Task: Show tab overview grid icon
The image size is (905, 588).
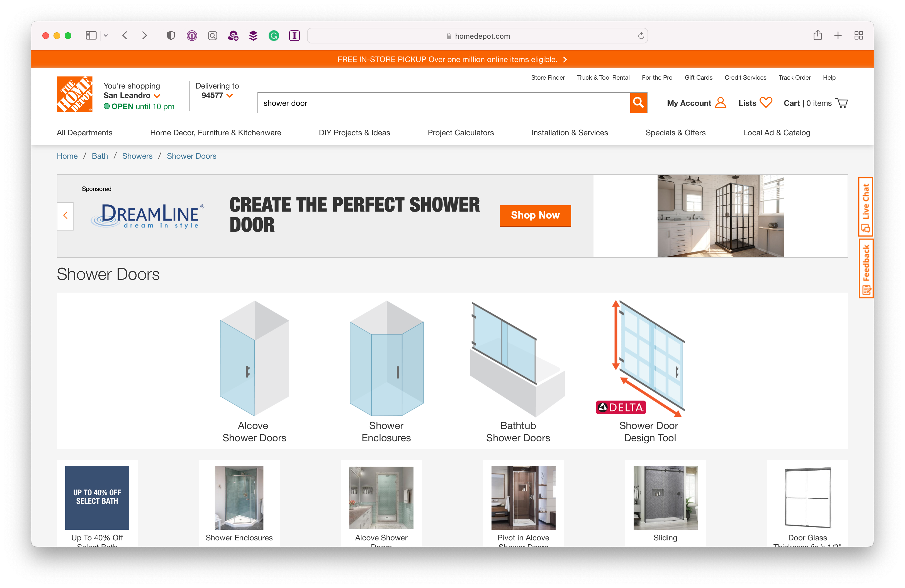Action: 859,35
